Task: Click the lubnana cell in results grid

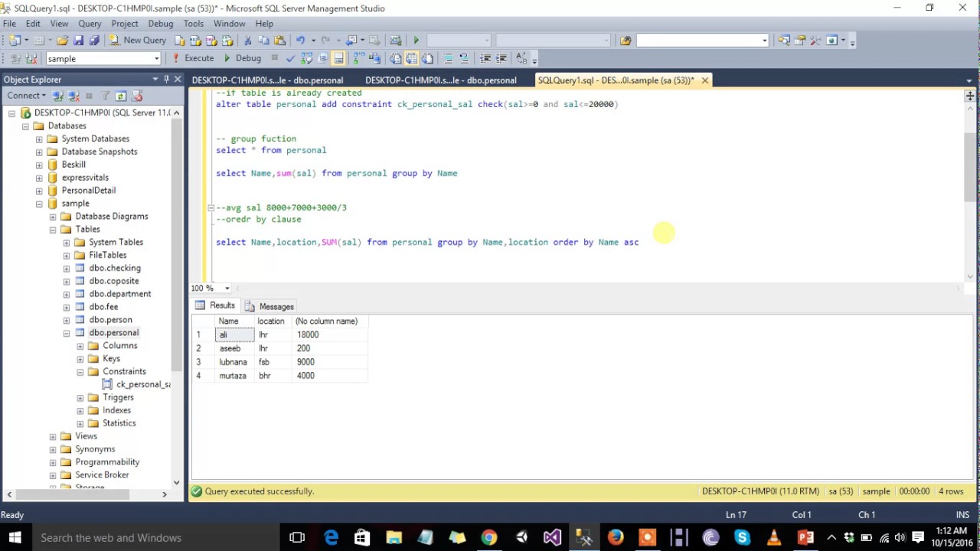Action: pos(234,362)
